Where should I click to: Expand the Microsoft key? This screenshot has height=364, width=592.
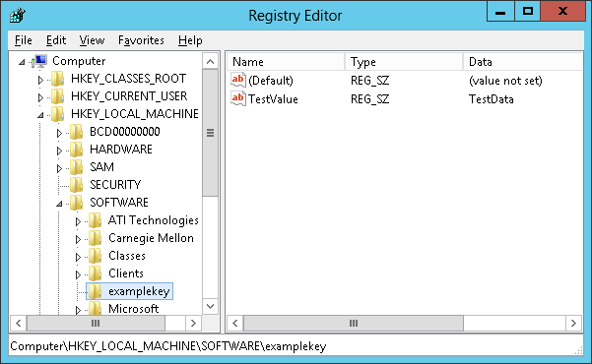click(78, 311)
